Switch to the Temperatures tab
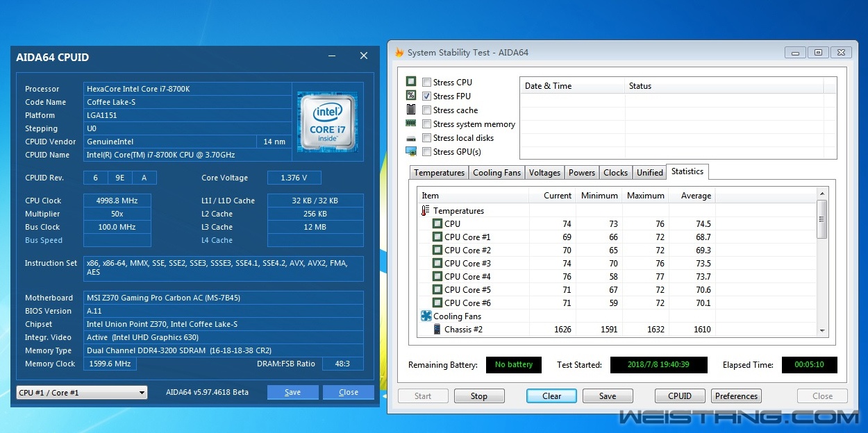Image resolution: width=868 pixels, height=433 pixels. pyautogui.click(x=440, y=173)
